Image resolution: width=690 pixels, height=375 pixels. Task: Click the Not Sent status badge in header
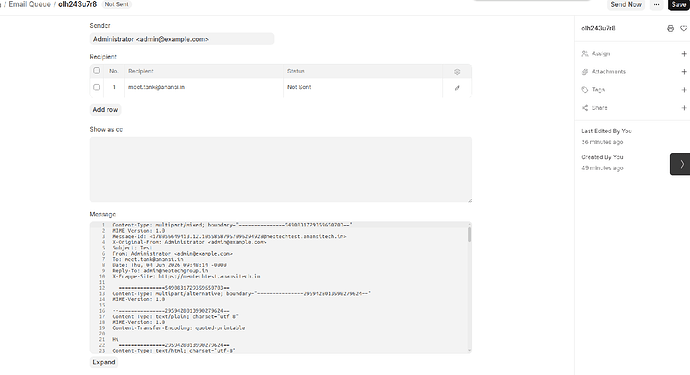pos(117,4)
